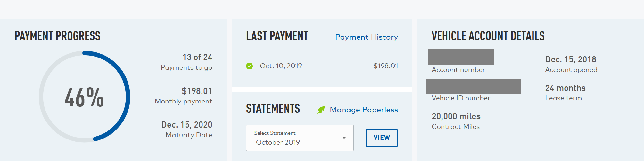
Task: Click the Dec. 15, 2018 account opened date
Action: [571, 59]
